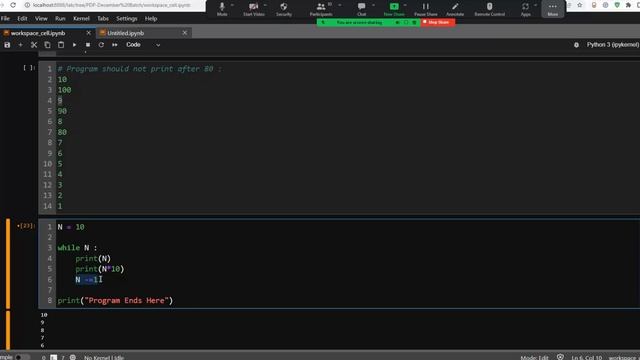
Task: Start Video in Zoom toolbar
Action: pos(253,9)
